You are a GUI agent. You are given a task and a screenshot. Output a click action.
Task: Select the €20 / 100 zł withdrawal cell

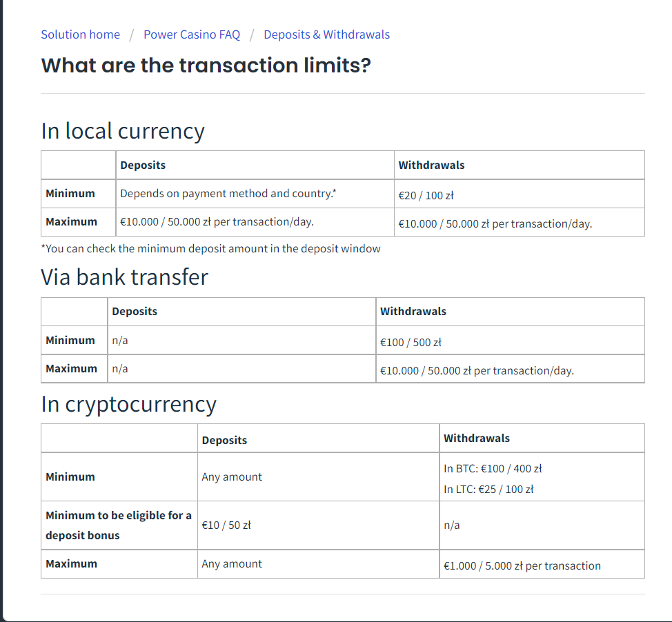(x=426, y=195)
